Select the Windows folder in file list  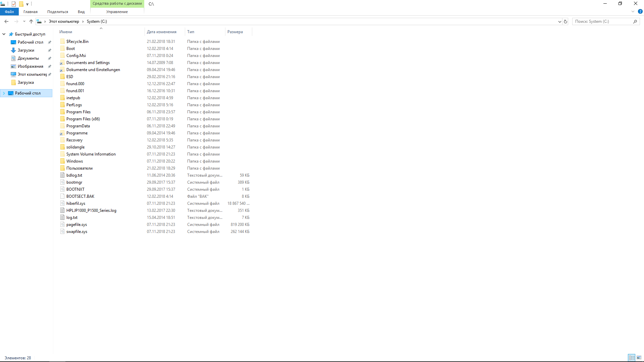(74, 161)
